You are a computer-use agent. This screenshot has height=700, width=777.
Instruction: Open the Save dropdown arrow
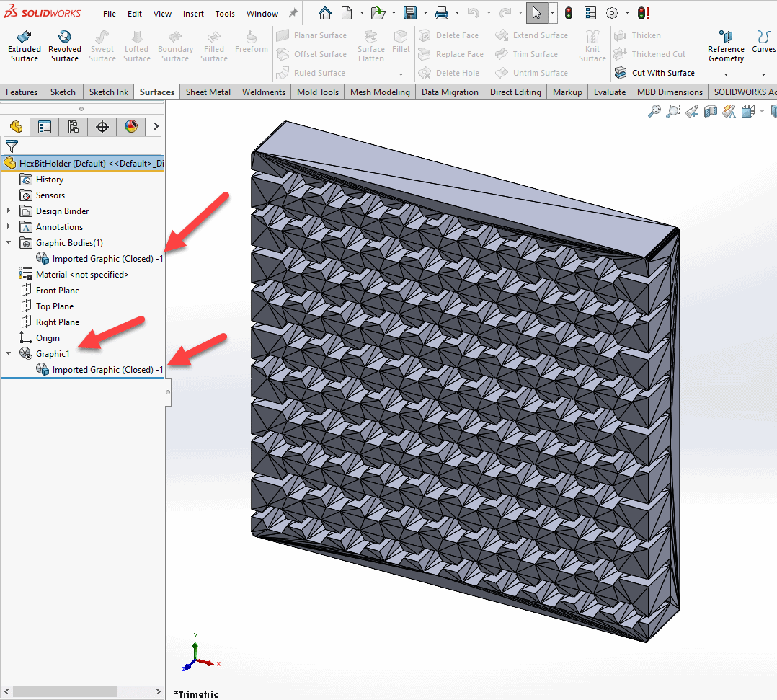425,14
